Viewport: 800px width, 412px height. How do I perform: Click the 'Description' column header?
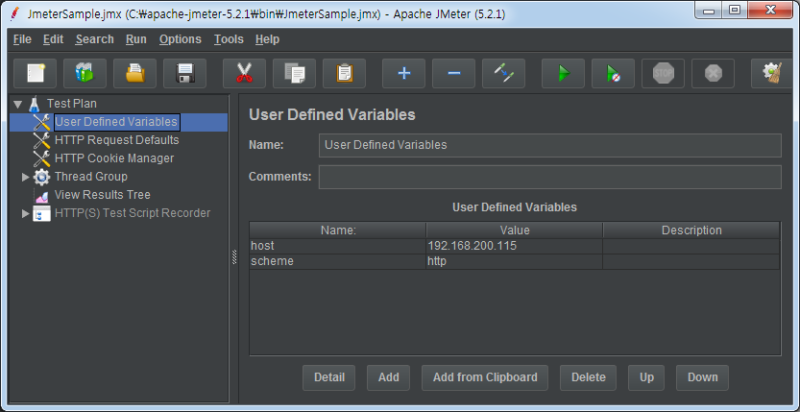click(x=691, y=230)
